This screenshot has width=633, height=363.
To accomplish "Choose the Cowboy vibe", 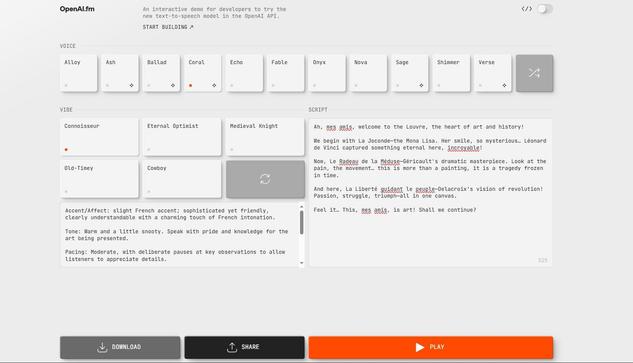I will click(182, 179).
